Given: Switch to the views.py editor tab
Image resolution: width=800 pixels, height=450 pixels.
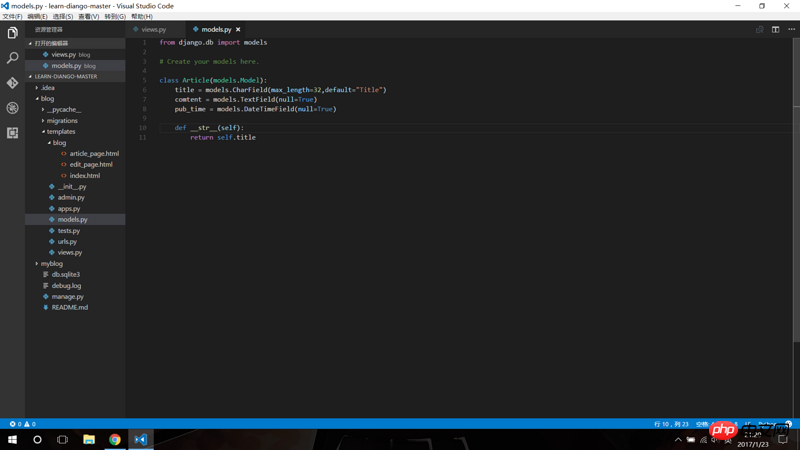Looking at the screenshot, I should pyautogui.click(x=154, y=30).
